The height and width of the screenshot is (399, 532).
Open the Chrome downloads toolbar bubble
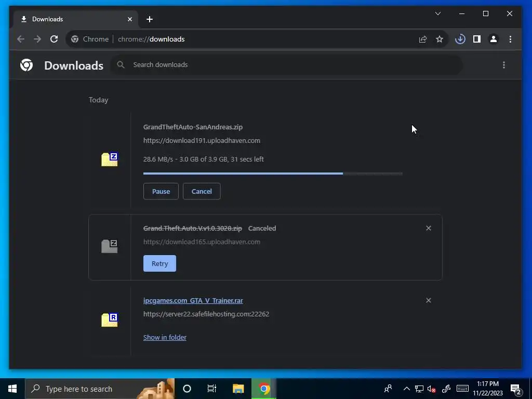[x=460, y=39]
